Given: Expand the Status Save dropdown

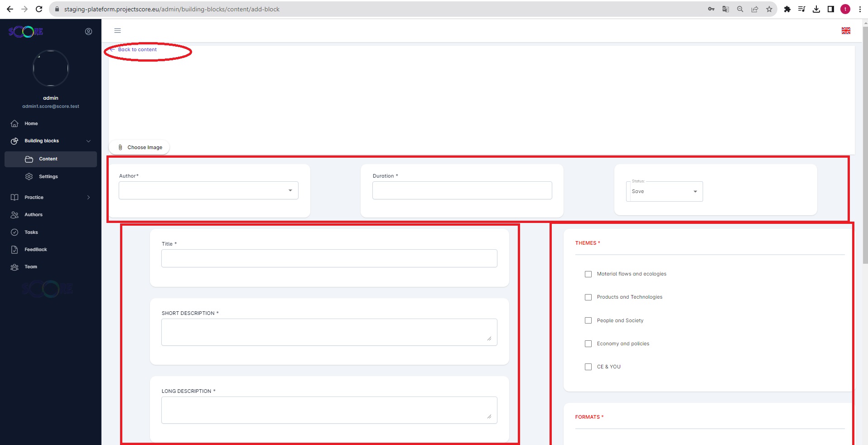Looking at the screenshot, I should (x=664, y=192).
